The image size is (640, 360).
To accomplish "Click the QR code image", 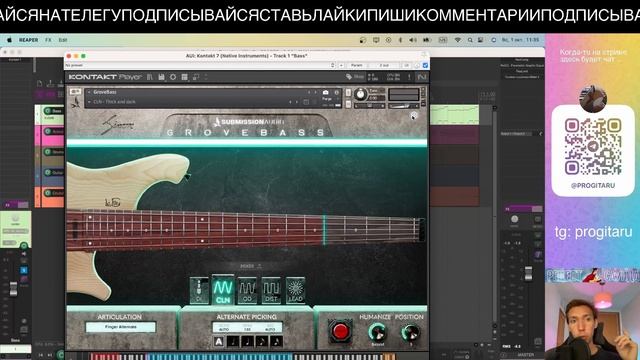I will click(593, 146).
